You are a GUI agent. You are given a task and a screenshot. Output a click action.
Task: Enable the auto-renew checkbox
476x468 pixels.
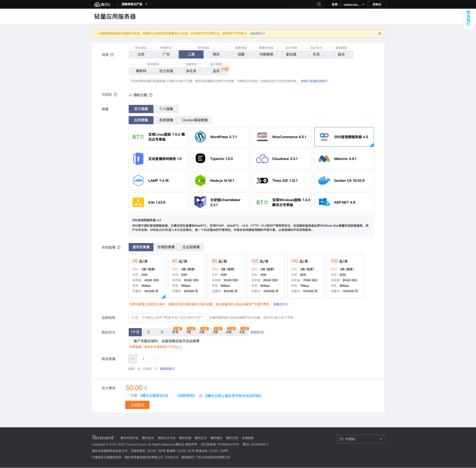[130, 341]
